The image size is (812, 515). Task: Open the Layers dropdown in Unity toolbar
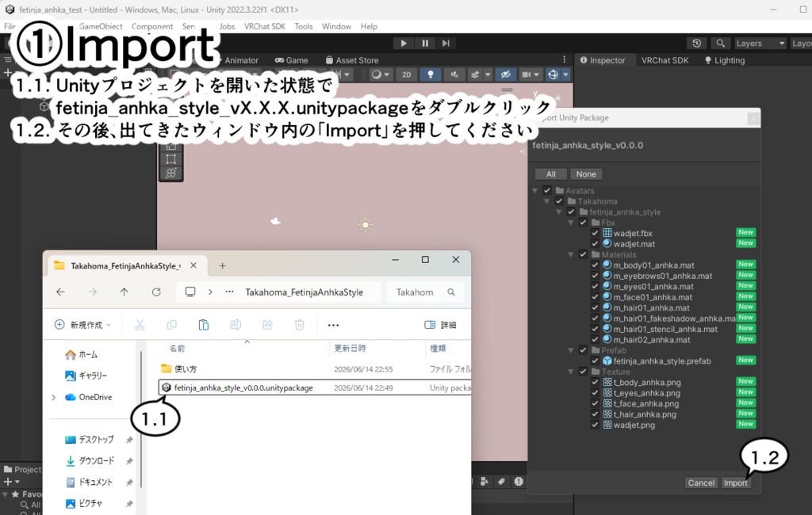tap(760, 44)
